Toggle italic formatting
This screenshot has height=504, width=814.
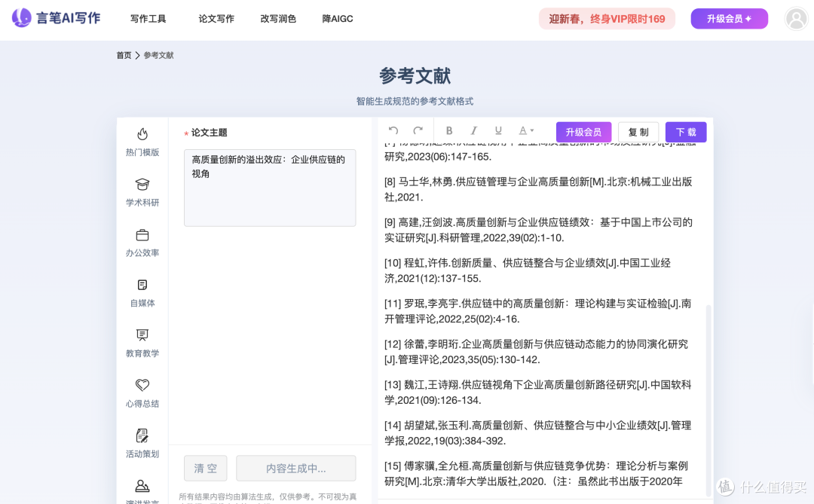tap(473, 131)
